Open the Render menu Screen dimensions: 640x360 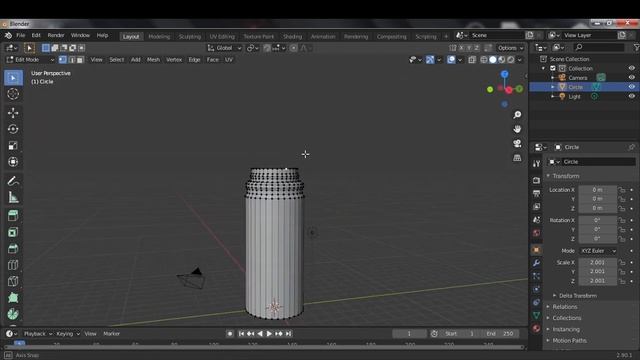click(x=56, y=36)
